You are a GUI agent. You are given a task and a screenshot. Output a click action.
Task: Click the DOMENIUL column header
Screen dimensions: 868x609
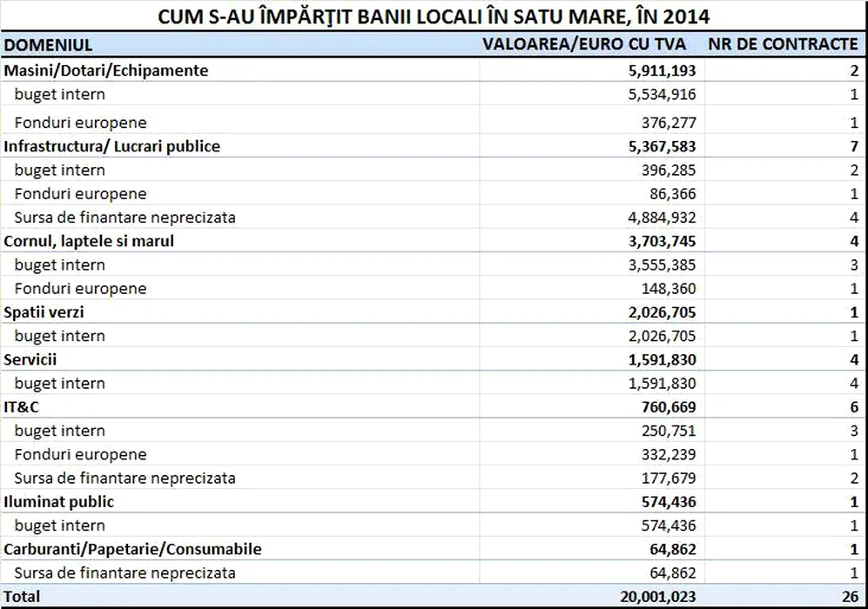click(x=48, y=44)
